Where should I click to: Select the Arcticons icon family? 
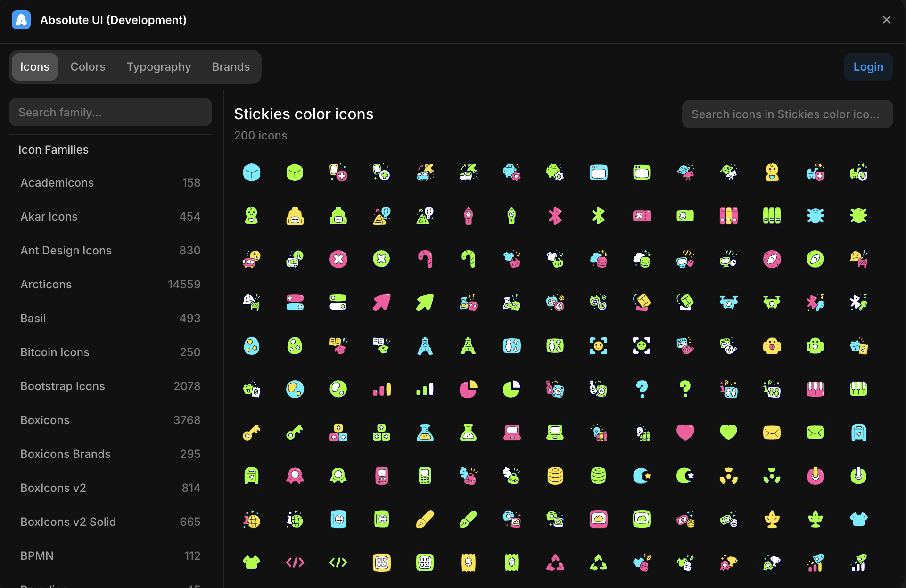point(46,284)
